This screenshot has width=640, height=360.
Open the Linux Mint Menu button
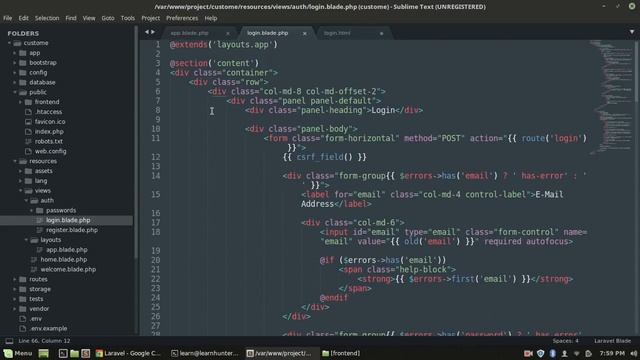tap(18, 353)
